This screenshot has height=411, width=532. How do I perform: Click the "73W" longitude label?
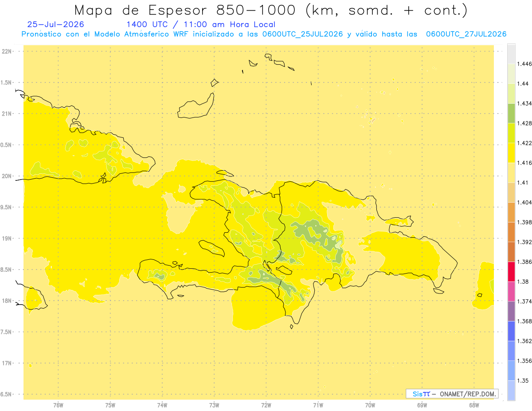point(214,405)
